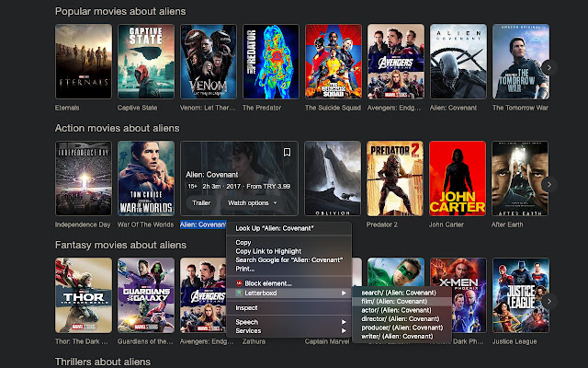Click the Independence Day title link
Screen dimensions: 588x368
tap(83, 224)
